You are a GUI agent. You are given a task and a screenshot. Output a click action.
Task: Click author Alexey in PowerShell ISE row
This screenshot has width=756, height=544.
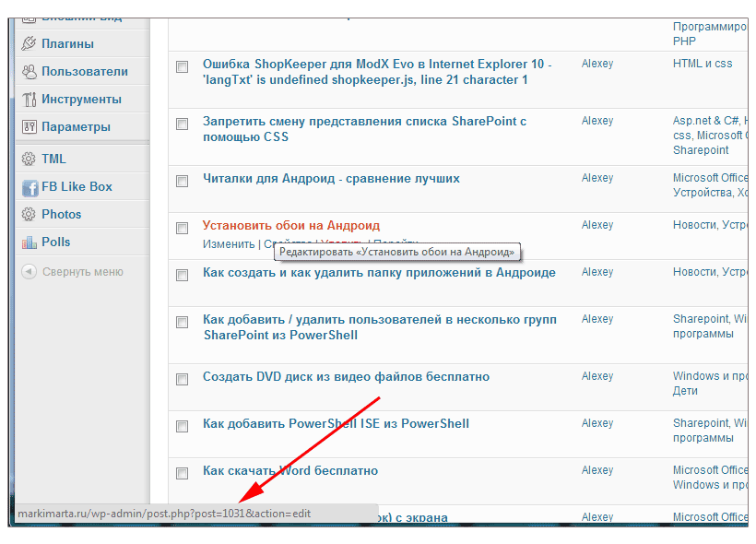click(597, 423)
